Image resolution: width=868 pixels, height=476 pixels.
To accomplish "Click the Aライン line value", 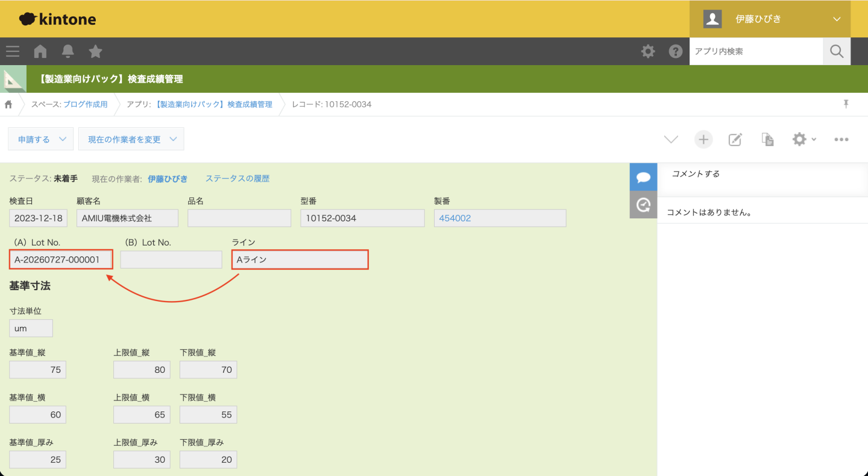I will click(x=300, y=259).
